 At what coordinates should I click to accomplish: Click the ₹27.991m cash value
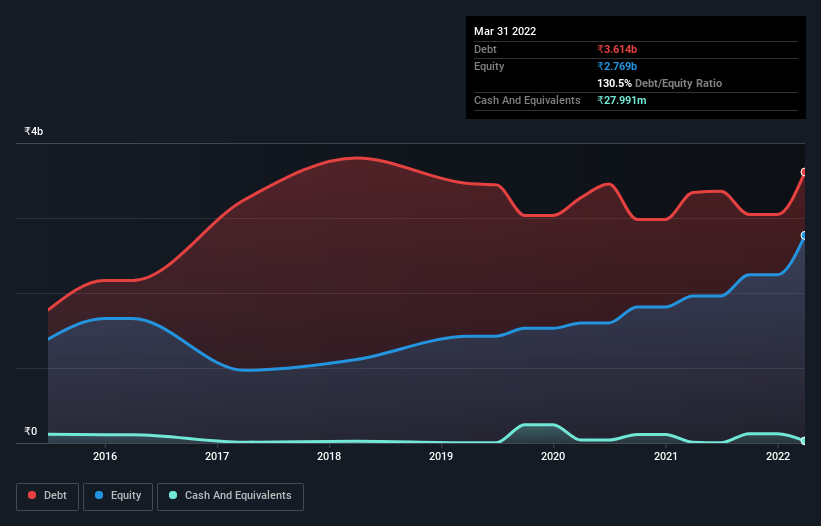point(622,100)
